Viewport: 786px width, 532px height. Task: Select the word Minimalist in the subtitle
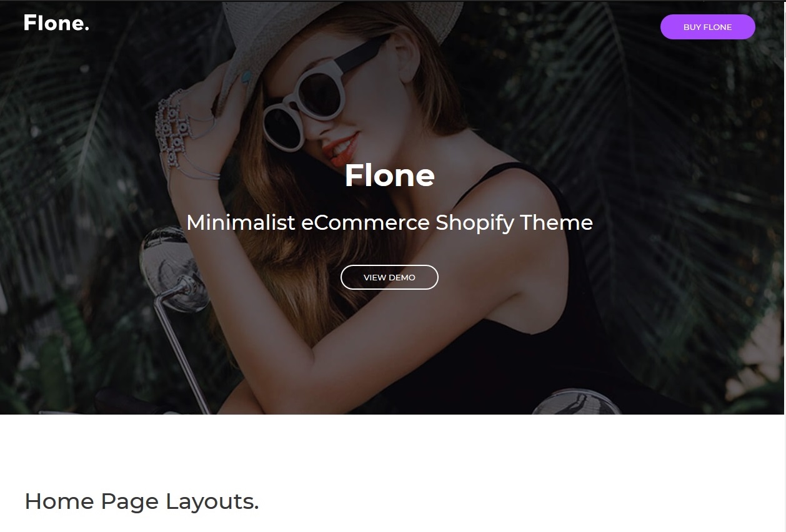coord(241,222)
